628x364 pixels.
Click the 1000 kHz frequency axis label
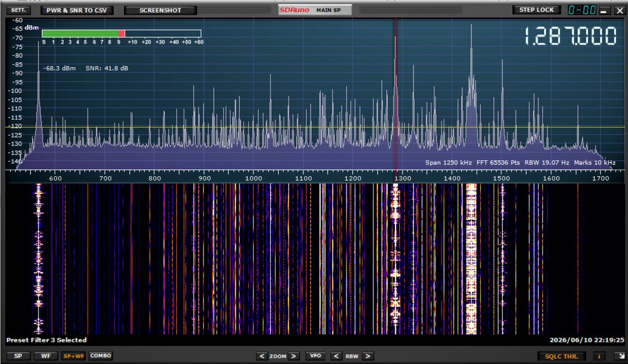[253, 178]
